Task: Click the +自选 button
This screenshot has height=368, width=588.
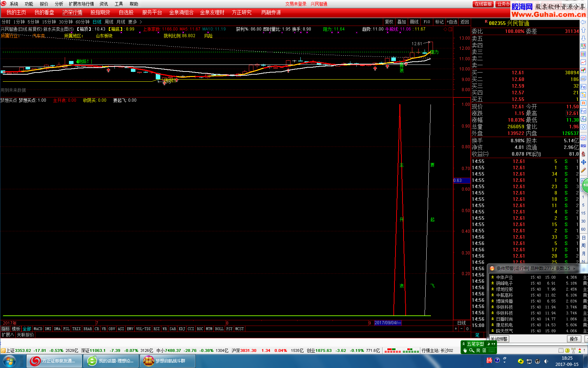Action: (x=452, y=22)
